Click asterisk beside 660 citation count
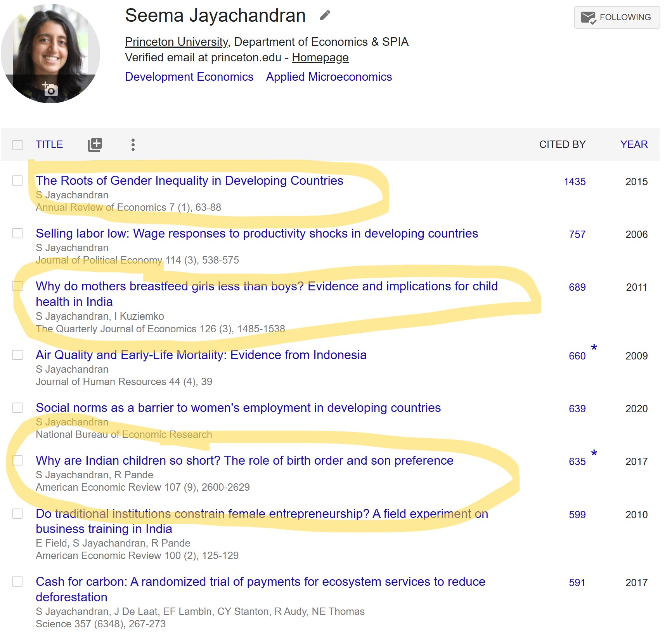 pos(594,348)
